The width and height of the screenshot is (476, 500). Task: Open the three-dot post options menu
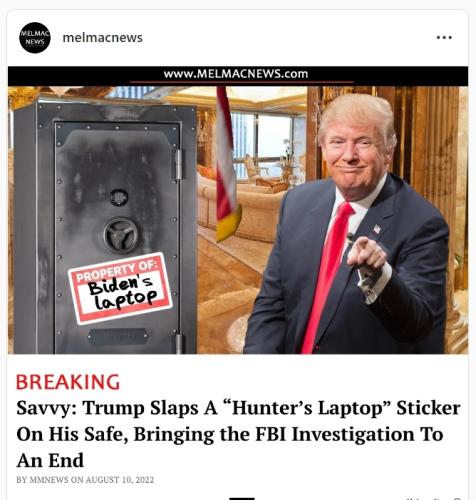click(444, 37)
